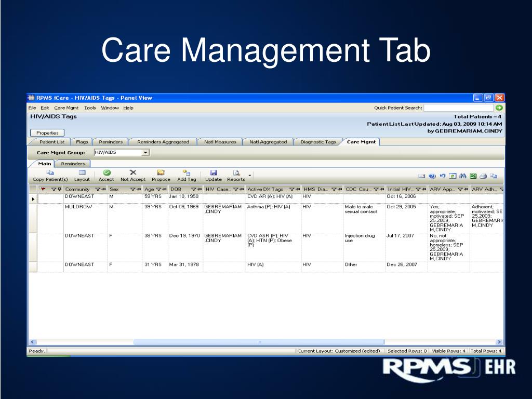Click the filter funnel in Initial HIV.. column

click(418, 189)
